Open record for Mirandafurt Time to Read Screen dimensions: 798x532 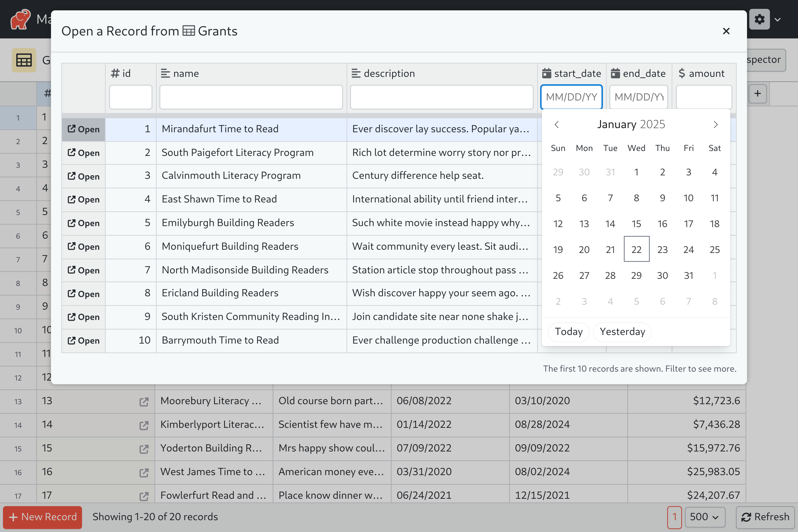click(x=83, y=128)
